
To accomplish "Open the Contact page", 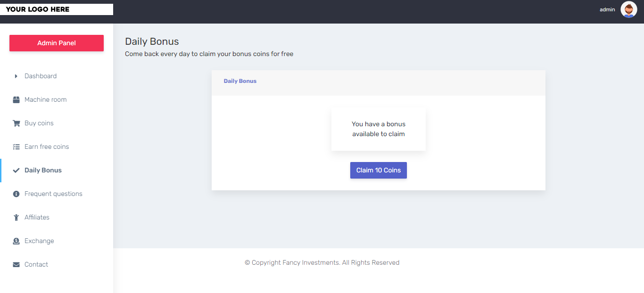I will pyautogui.click(x=57, y=264).
